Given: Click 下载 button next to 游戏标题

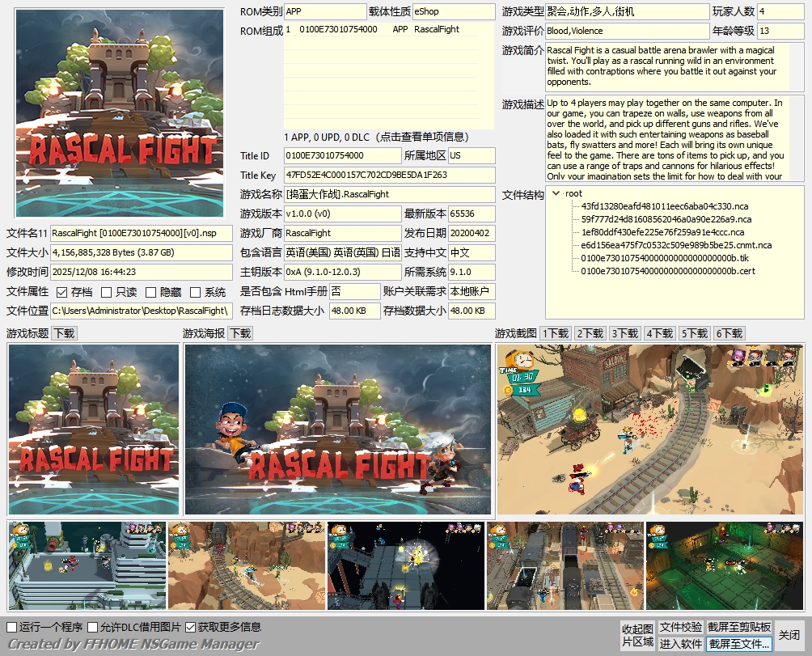Looking at the screenshot, I should [x=64, y=333].
